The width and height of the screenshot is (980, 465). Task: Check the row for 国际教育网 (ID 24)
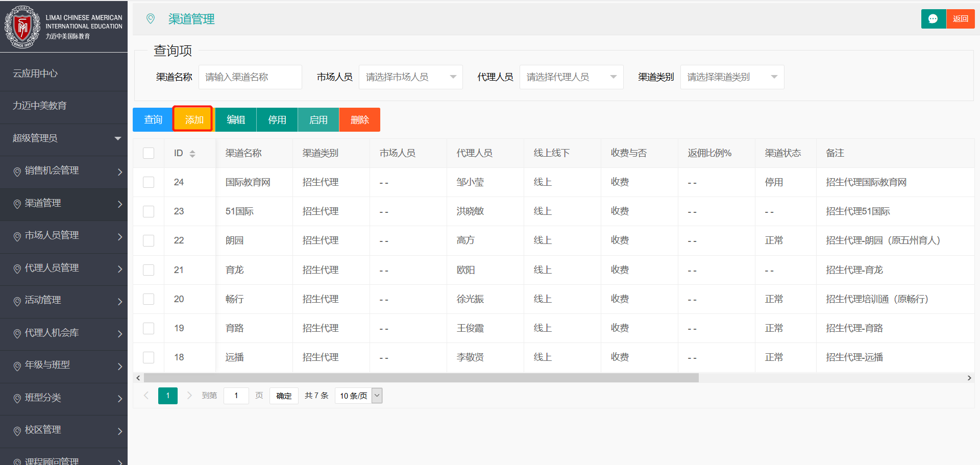[x=149, y=182]
